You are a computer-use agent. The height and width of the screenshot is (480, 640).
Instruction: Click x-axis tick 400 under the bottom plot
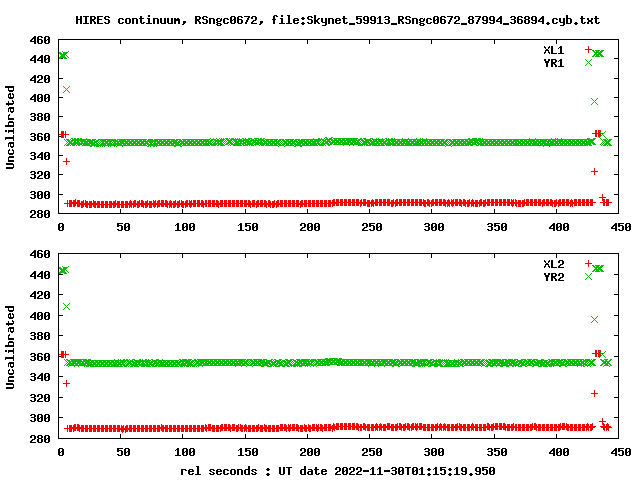[559, 452]
